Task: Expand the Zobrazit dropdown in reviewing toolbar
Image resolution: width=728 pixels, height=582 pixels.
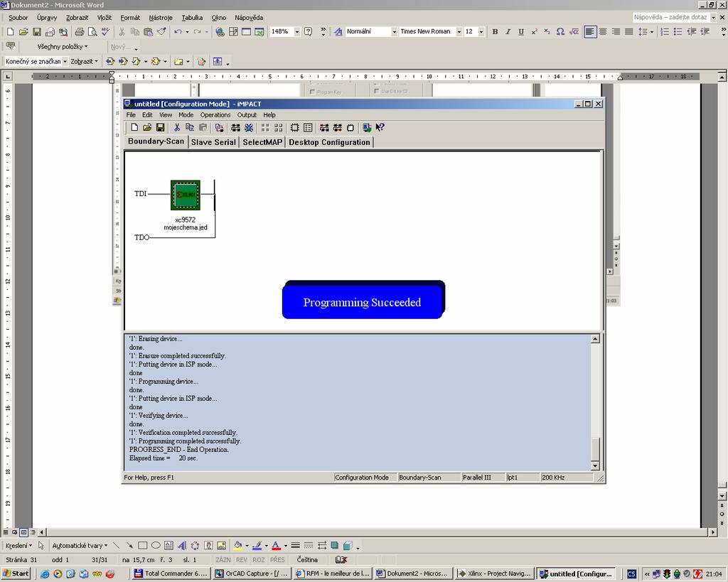Action: [84, 61]
